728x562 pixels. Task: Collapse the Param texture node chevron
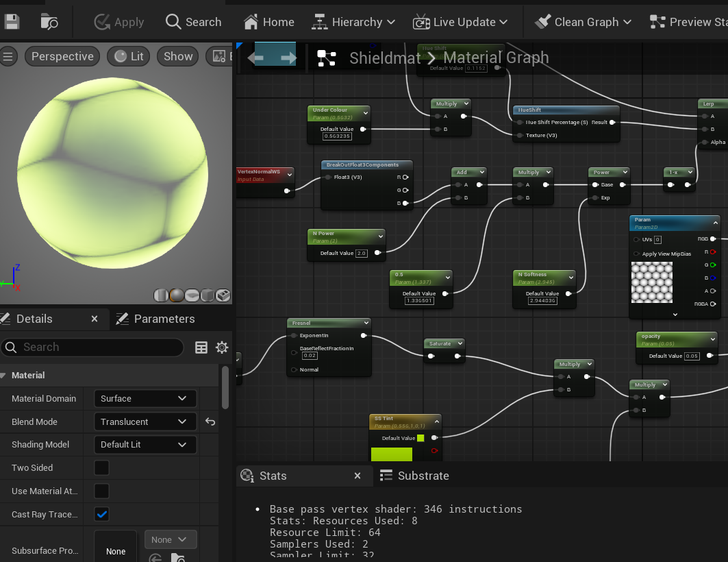(x=716, y=223)
